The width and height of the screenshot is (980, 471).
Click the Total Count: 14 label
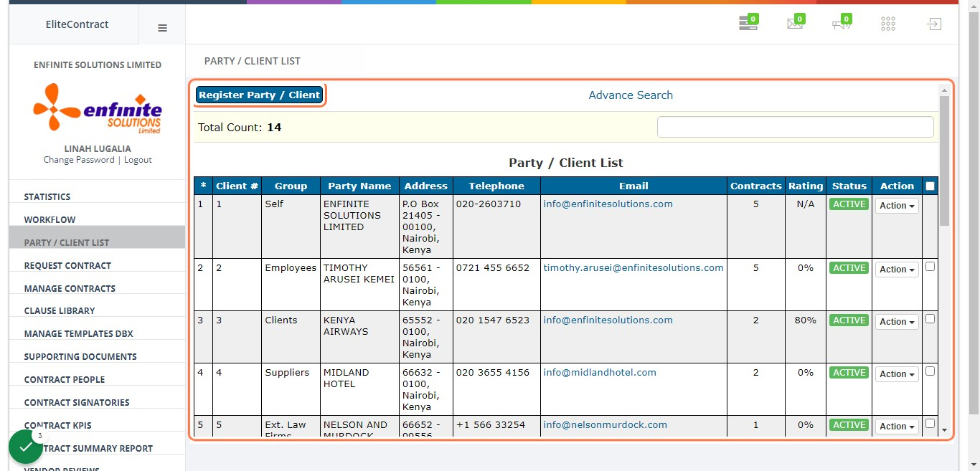click(x=240, y=127)
